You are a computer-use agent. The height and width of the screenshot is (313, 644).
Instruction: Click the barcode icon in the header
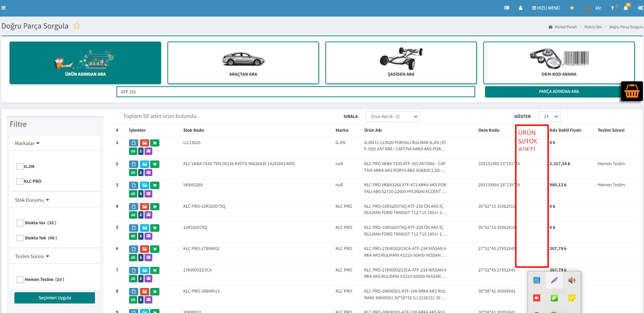point(506,8)
